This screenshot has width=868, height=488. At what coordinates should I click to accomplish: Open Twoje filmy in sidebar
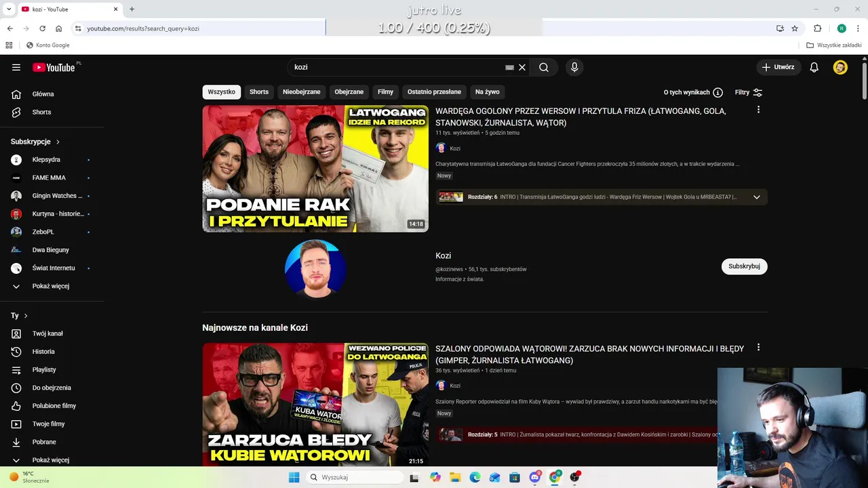(52, 424)
